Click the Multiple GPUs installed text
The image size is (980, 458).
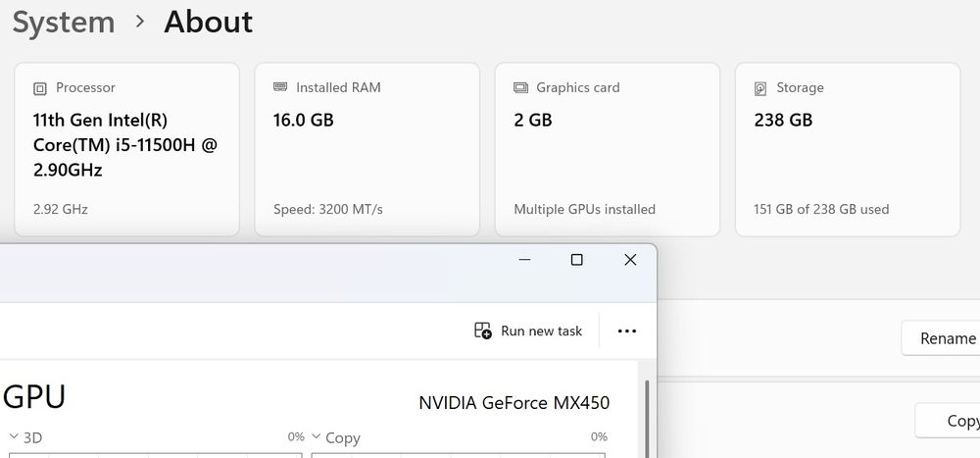[x=584, y=209]
